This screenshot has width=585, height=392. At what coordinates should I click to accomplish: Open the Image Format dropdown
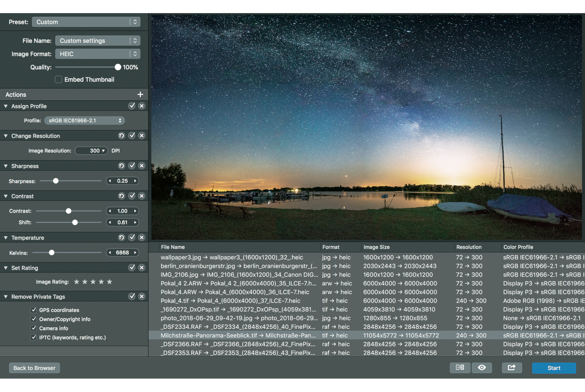coord(97,54)
